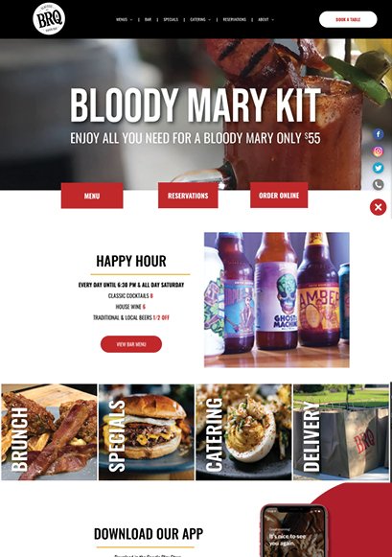Open the Twitter social icon
392x557 pixels.
(379, 168)
